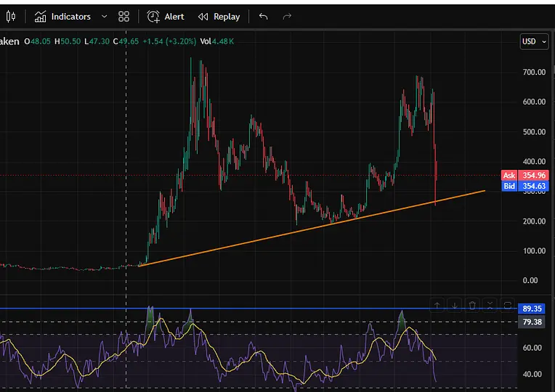Click the 79.38 RSI value label
555x392 pixels.
click(532, 322)
